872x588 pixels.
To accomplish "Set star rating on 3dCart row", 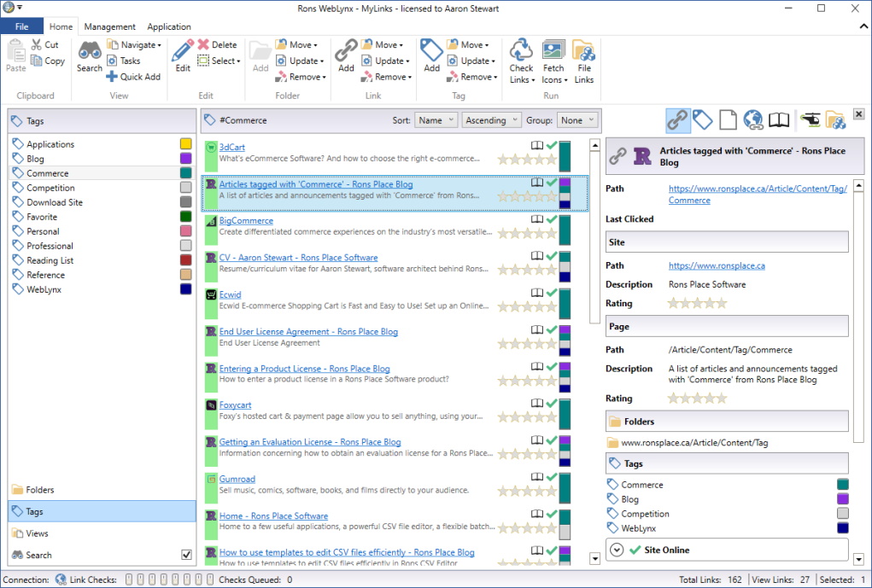I will tap(527, 160).
